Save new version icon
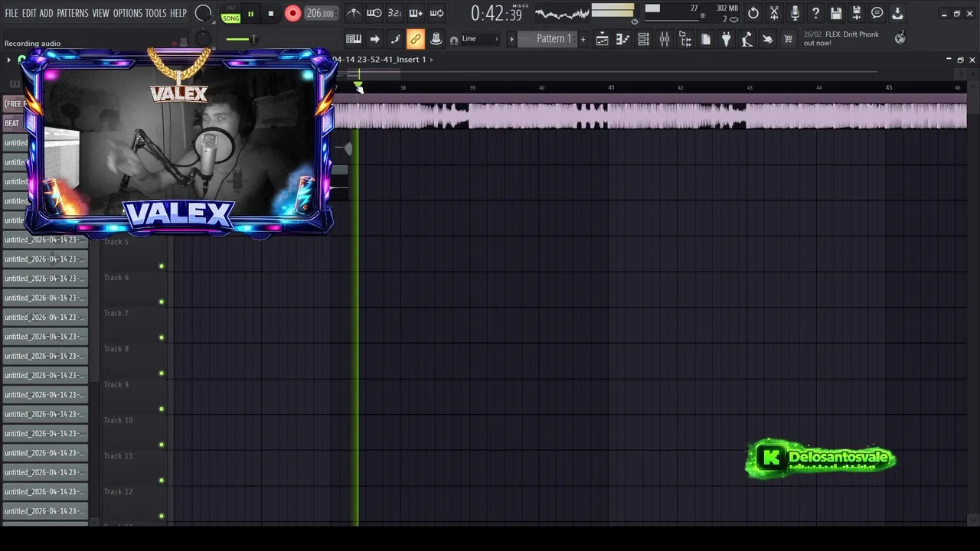The image size is (980, 551). [857, 13]
